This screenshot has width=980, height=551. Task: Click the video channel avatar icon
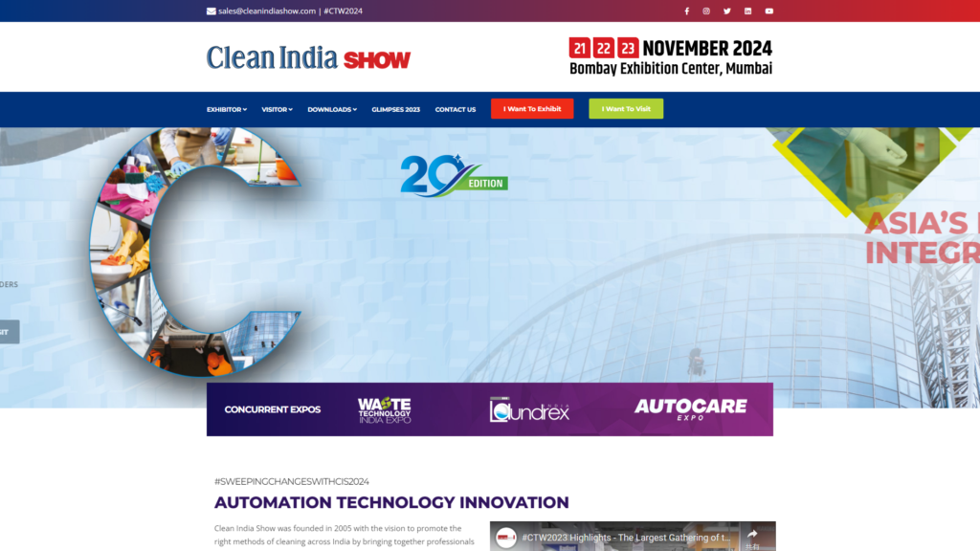(505, 538)
